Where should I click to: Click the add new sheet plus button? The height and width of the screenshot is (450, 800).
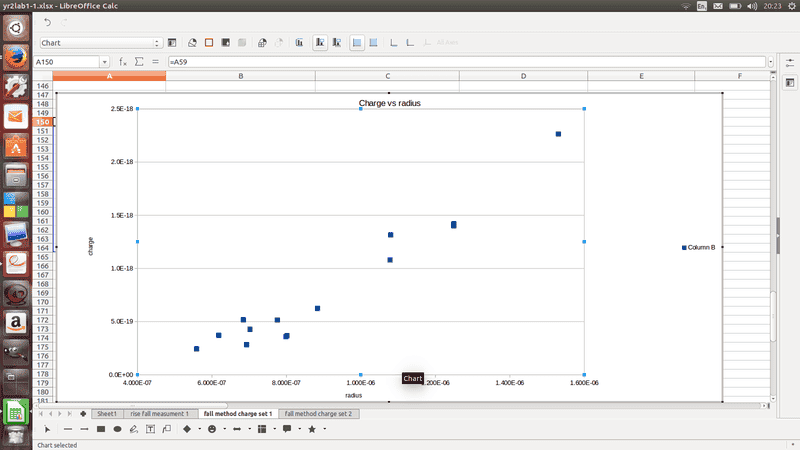pyautogui.click(x=83, y=413)
